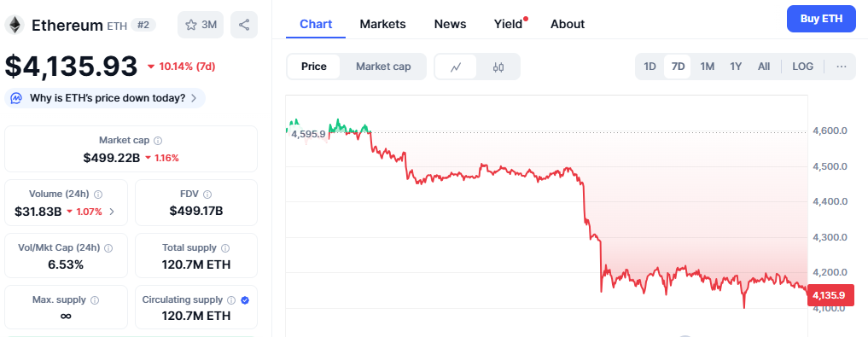Click the Total supply info icon
868x337 pixels.
[225, 248]
